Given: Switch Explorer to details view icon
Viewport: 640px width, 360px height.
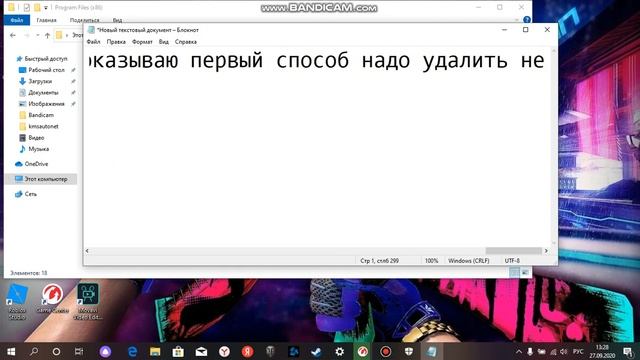Looking at the screenshot, I should (514, 272).
